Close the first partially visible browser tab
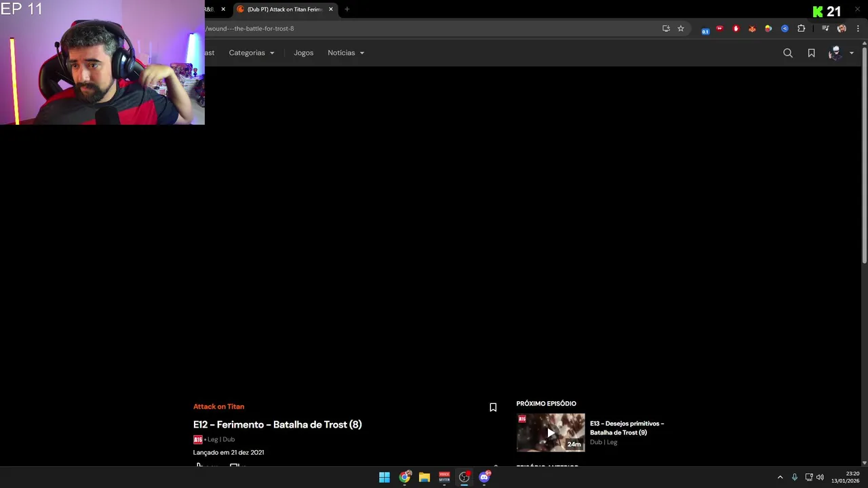Image resolution: width=868 pixels, height=488 pixels. 223,9
